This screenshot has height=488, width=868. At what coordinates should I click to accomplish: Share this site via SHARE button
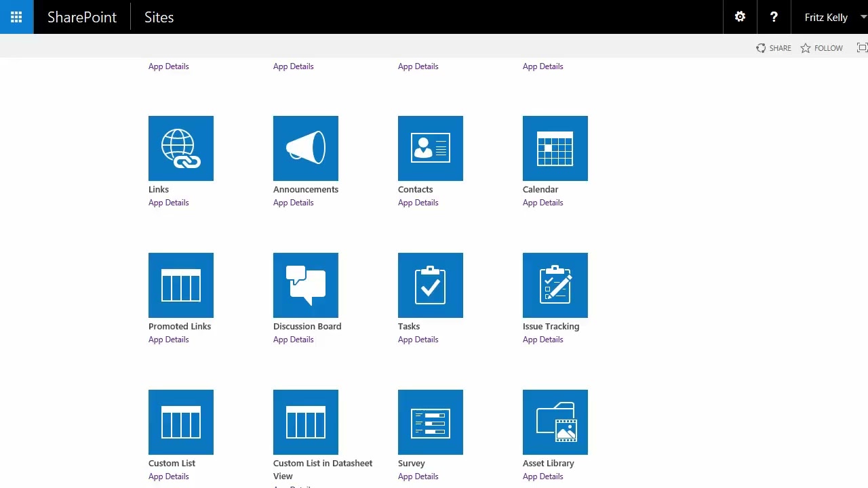tap(774, 48)
